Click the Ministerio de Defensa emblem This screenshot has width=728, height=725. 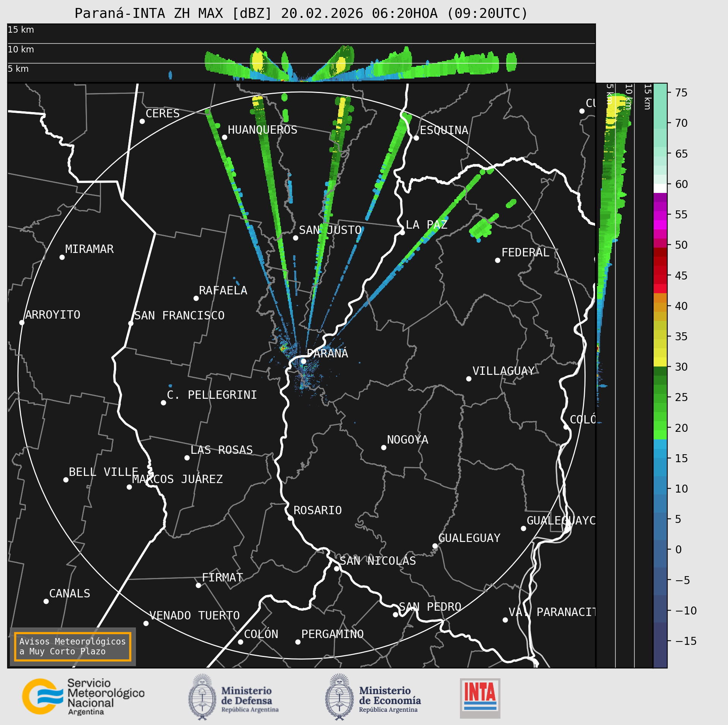click(202, 697)
